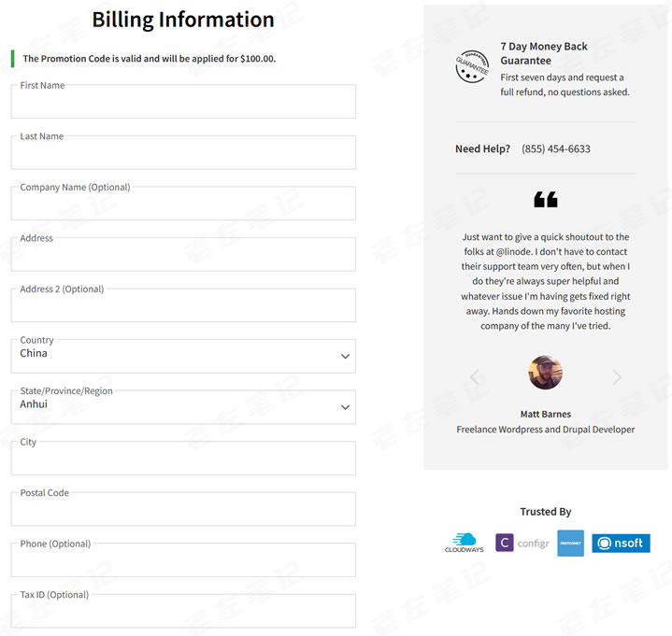
Task: Click the money back guarantee badge icon
Action: [x=472, y=67]
